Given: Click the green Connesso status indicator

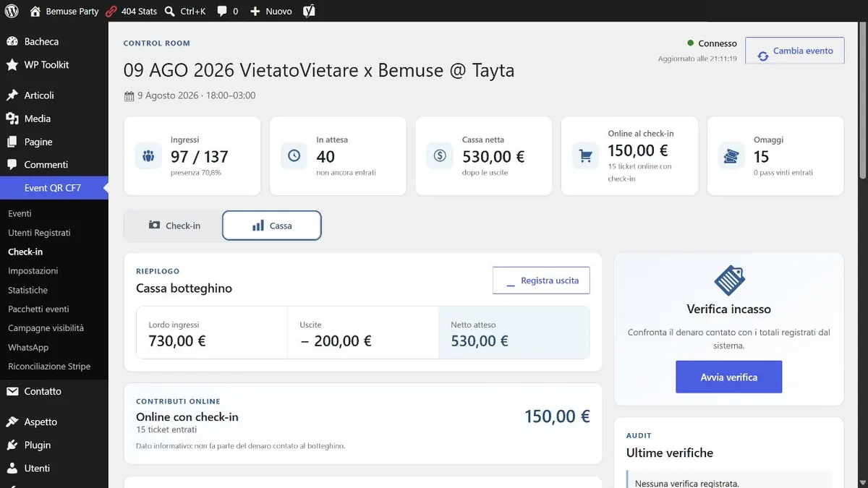Looking at the screenshot, I should coord(691,43).
